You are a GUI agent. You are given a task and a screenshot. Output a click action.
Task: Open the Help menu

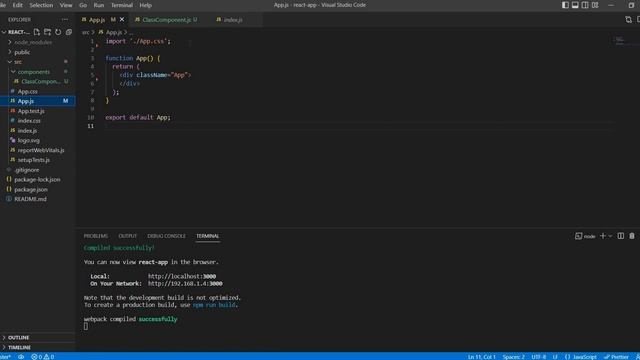click(x=145, y=5)
